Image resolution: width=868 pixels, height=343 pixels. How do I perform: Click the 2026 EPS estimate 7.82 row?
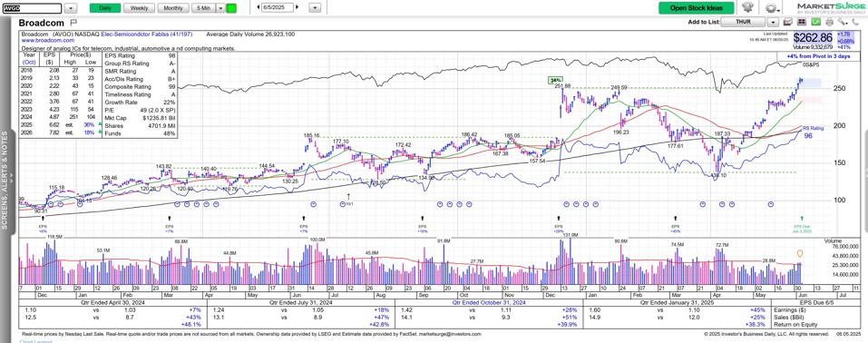click(x=61, y=133)
